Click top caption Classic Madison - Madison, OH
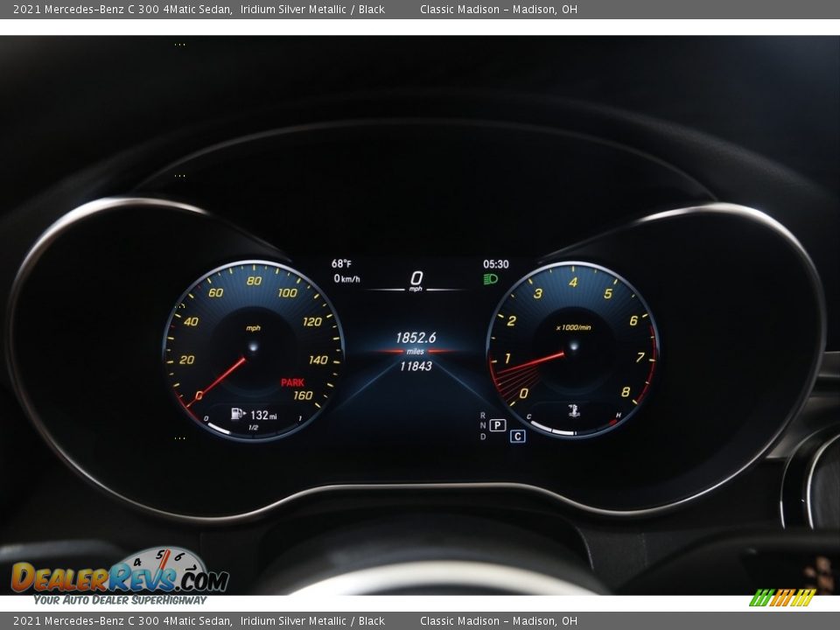This screenshot has width=840, height=630. (x=498, y=9)
